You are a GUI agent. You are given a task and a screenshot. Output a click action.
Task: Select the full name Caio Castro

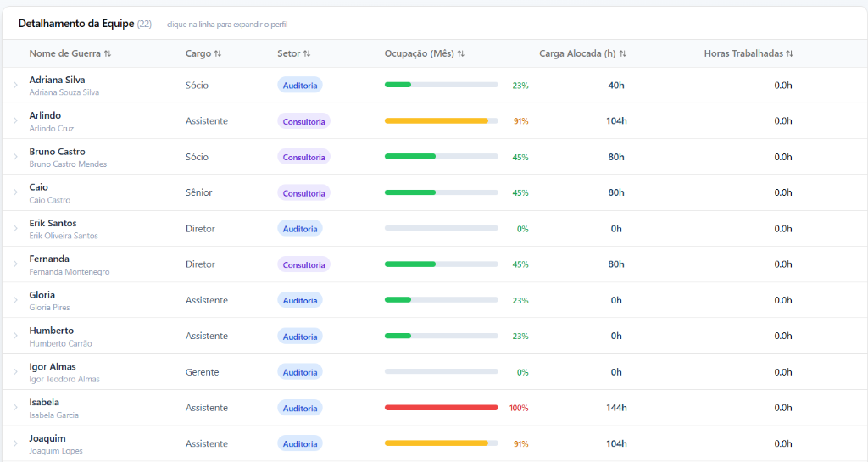pos(50,200)
